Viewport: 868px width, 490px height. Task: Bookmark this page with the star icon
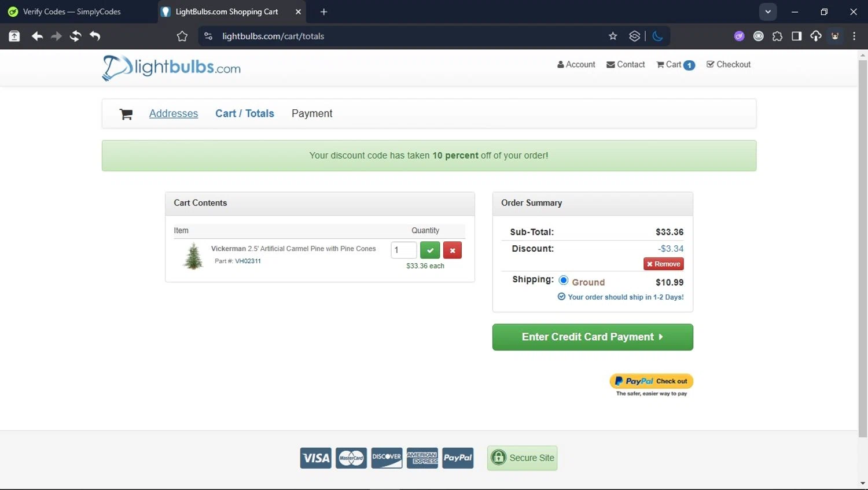pos(613,36)
